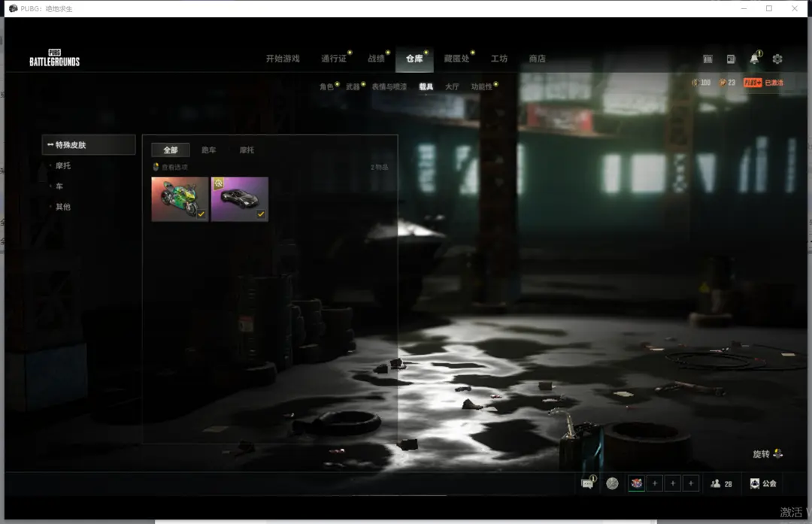Screen dimensions: 812x524
Task: Select the 角色 sub-tab
Action: click(x=327, y=86)
